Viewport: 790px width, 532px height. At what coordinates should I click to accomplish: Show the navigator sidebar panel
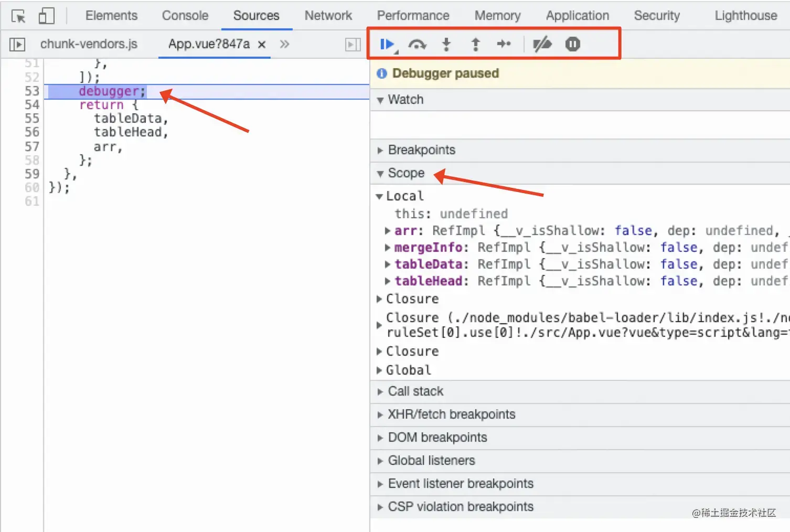click(x=17, y=44)
